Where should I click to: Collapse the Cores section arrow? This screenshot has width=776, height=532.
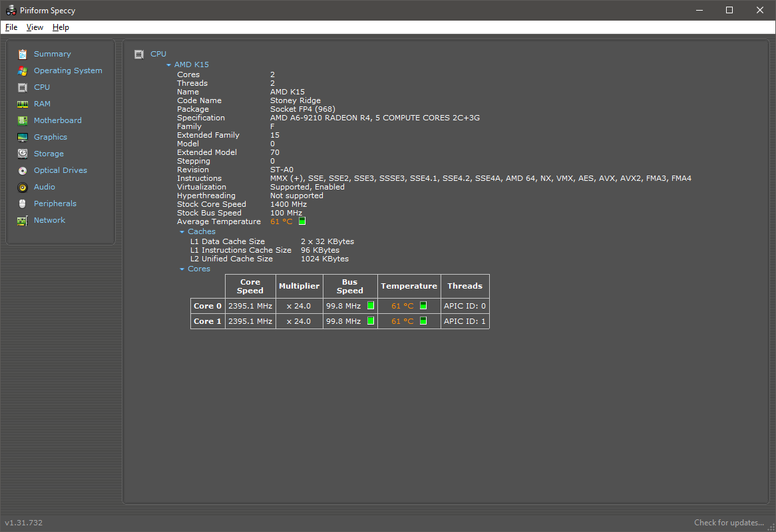182,269
